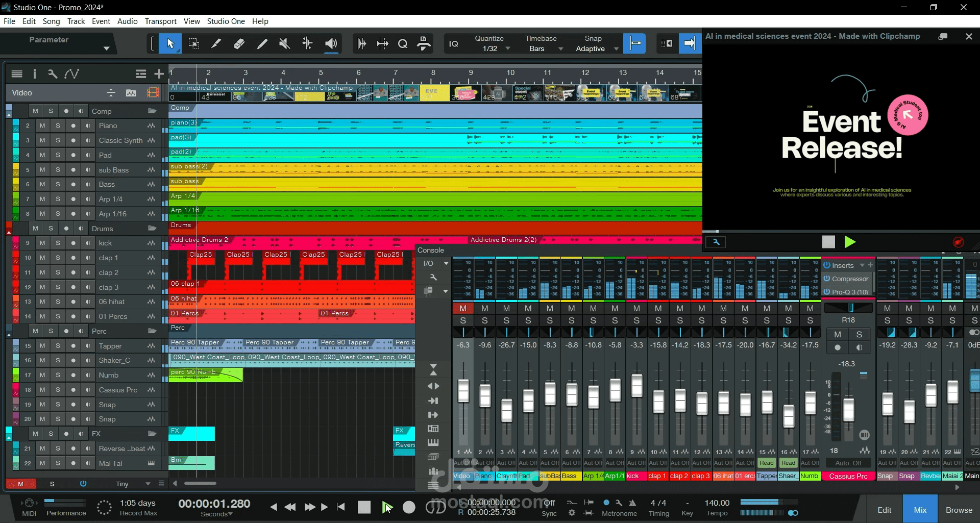Viewport: 980px width, 523px height.
Task: Click Add Tracks plus icon
Action: click(x=159, y=73)
